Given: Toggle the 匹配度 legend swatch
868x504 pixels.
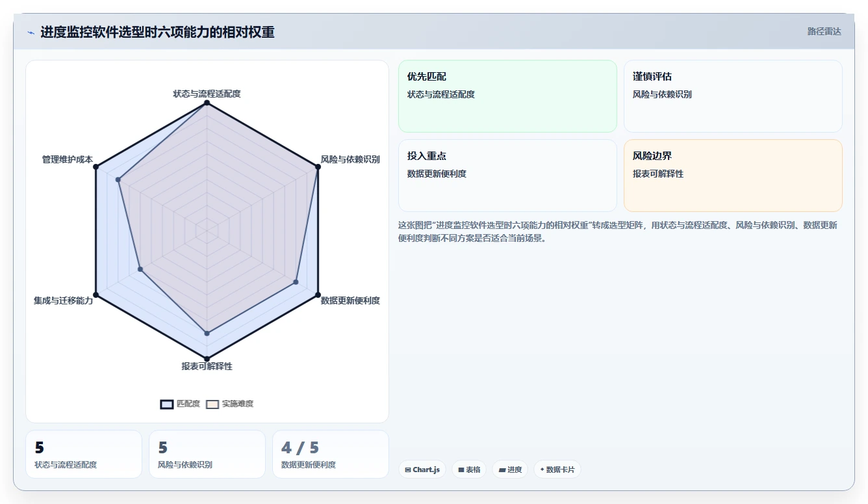Looking at the screenshot, I should point(167,404).
